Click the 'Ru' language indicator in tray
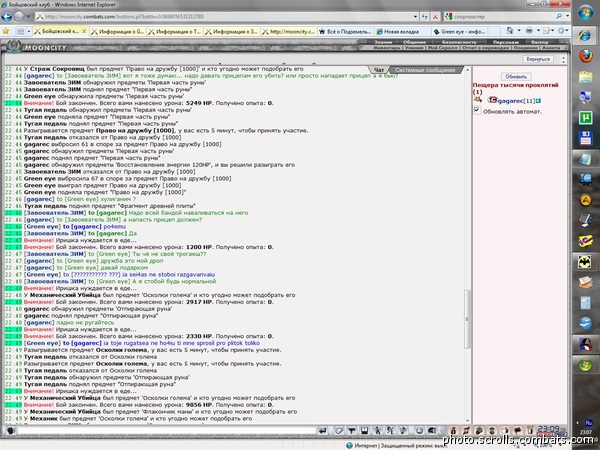Screen dimensions: 600x450 [588, 422]
